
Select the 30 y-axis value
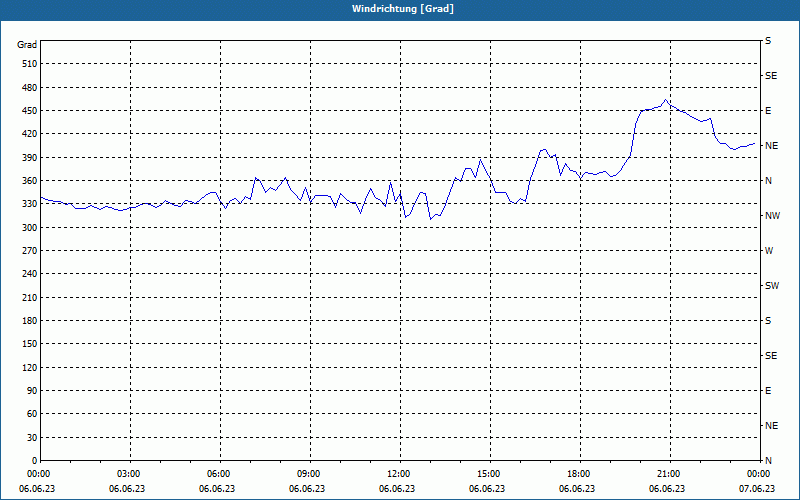32,438
